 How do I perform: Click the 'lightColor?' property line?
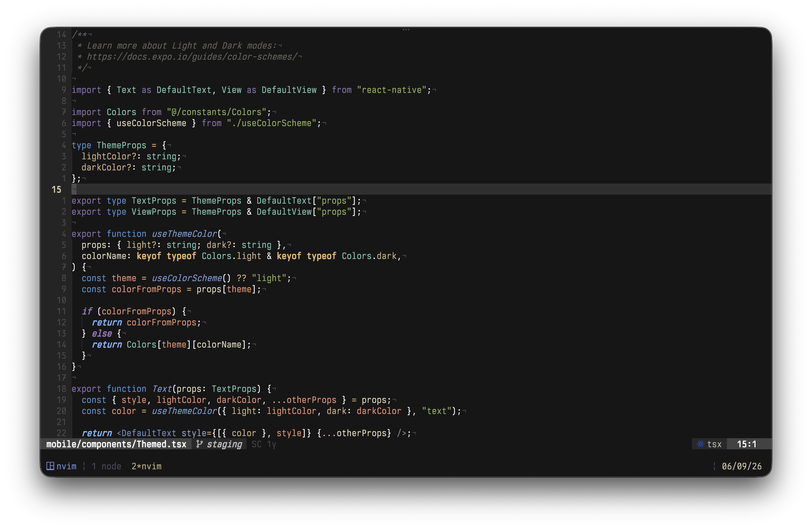(132, 156)
